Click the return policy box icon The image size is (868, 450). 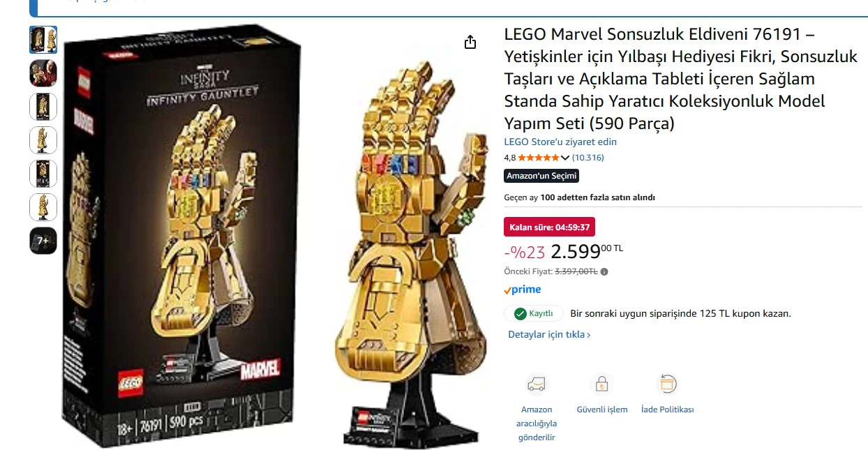668,384
